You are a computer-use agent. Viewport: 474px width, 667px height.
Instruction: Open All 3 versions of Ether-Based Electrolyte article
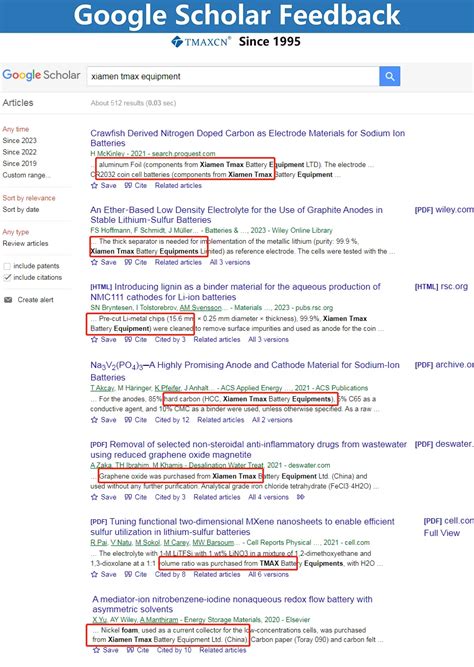click(230, 262)
